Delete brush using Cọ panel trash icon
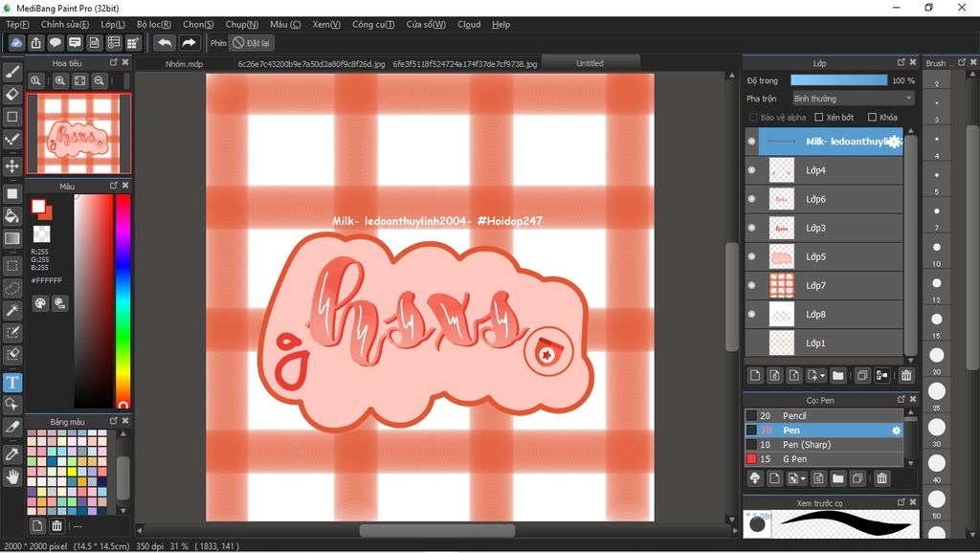The width and height of the screenshot is (980, 553). pos(881,478)
